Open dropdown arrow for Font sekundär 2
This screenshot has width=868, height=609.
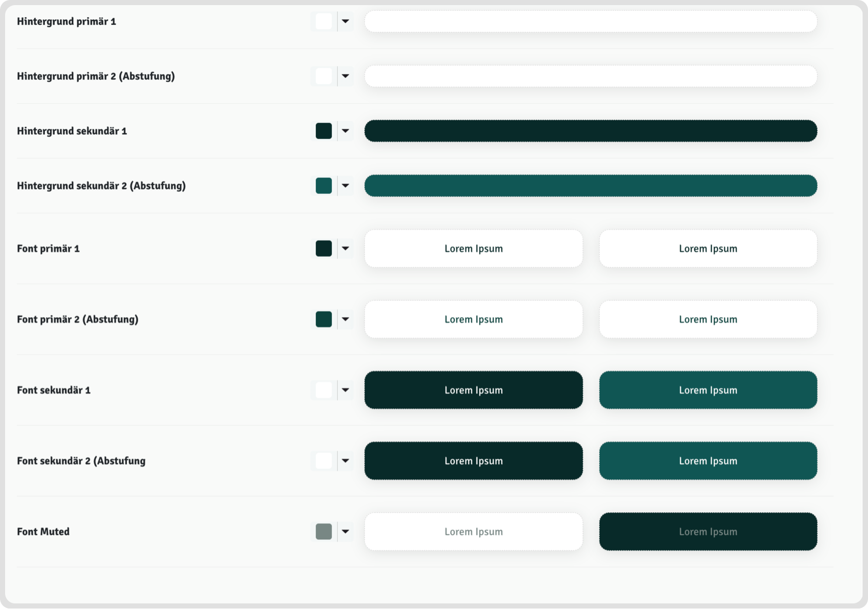(x=345, y=461)
